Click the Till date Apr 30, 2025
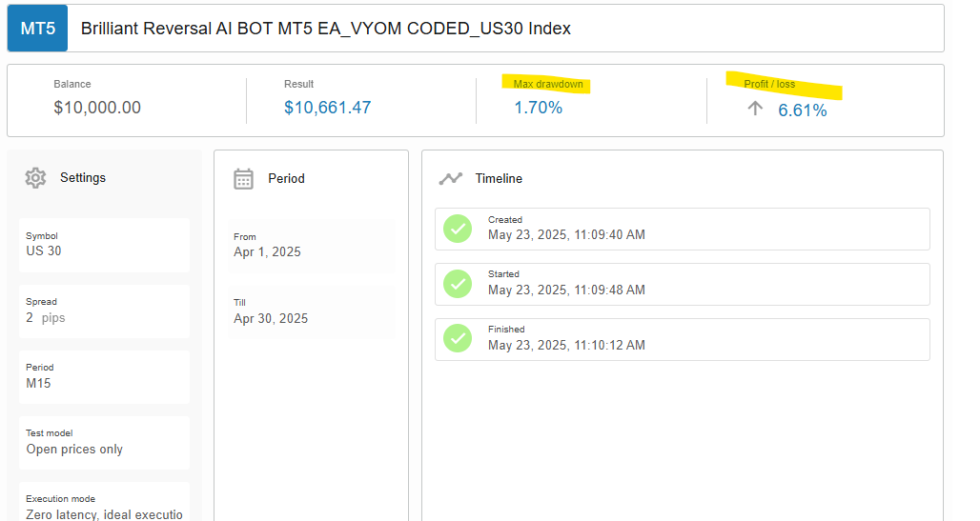 (x=271, y=318)
